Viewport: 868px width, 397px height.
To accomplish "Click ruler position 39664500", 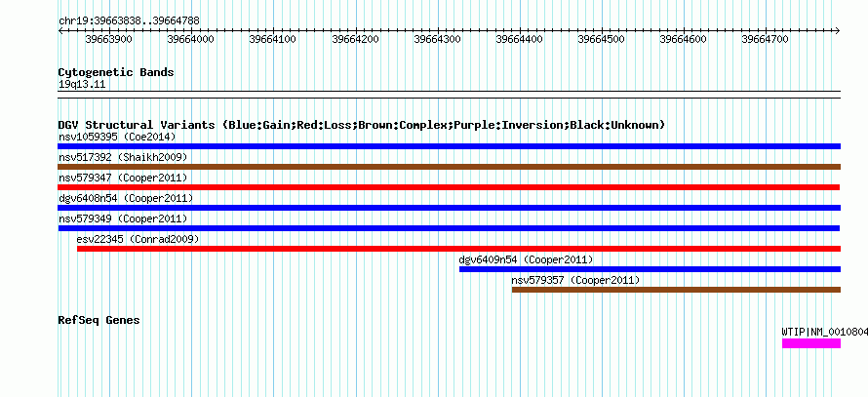I will [x=601, y=39].
